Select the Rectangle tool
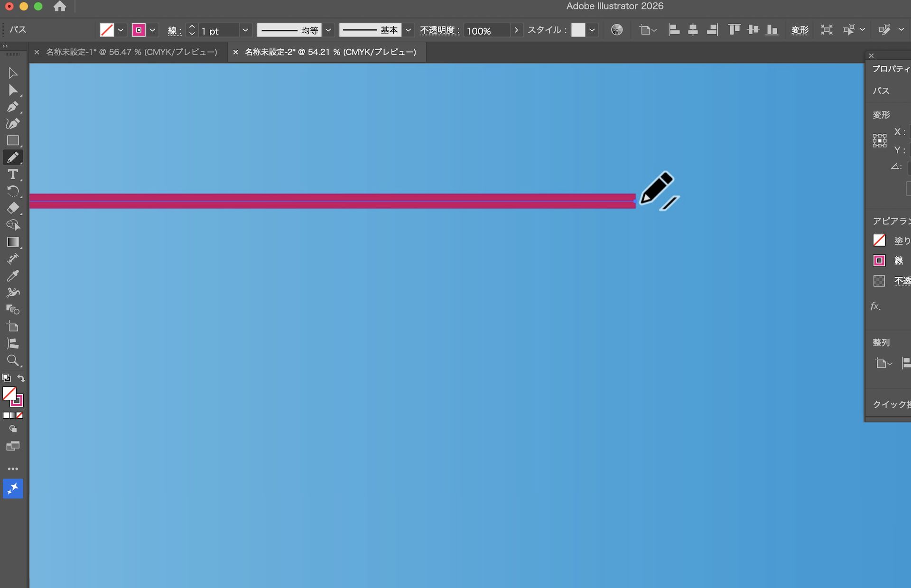The image size is (911, 588). (x=13, y=140)
